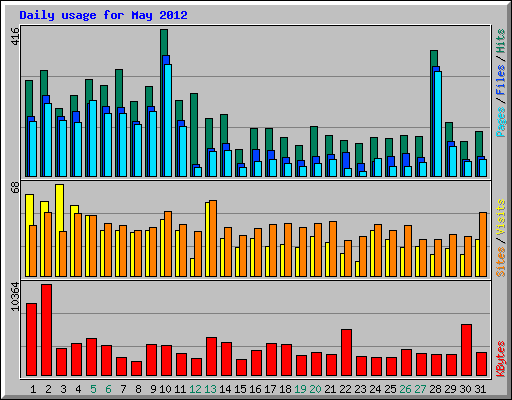Click day 27 weekend label
This screenshot has height=400, width=512.
pos(420,389)
